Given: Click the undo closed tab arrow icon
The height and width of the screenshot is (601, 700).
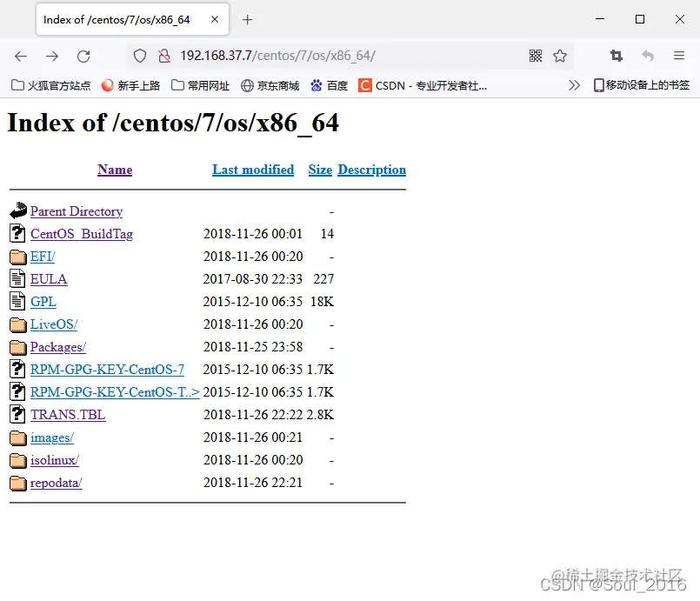Looking at the screenshot, I should coord(648,56).
